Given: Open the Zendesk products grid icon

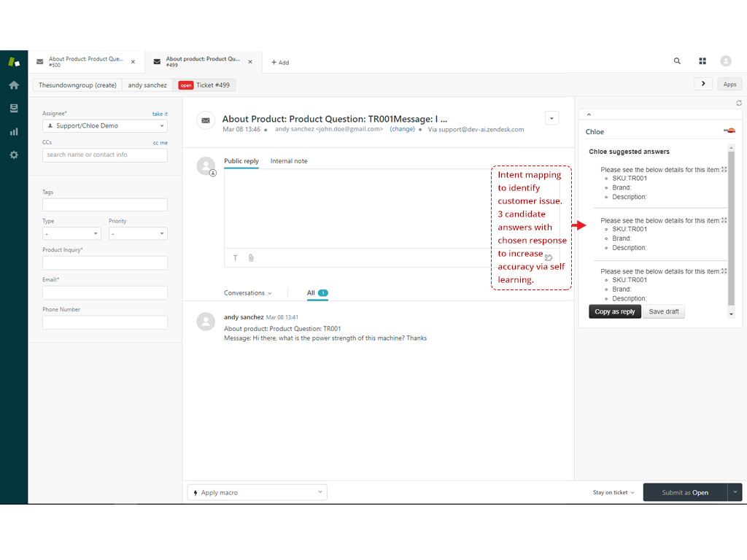Looking at the screenshot, I should coord(703,62).
